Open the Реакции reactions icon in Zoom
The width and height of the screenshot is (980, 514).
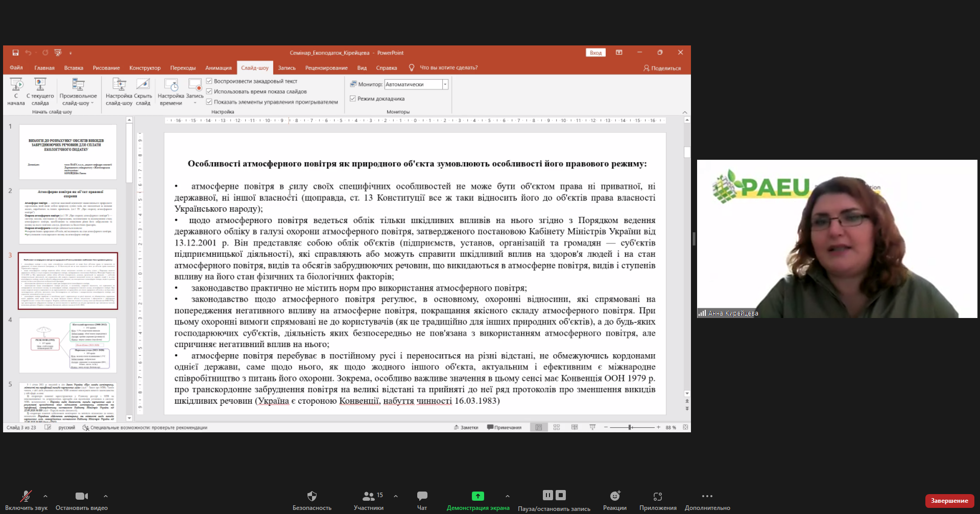click(x=615, y=496)
